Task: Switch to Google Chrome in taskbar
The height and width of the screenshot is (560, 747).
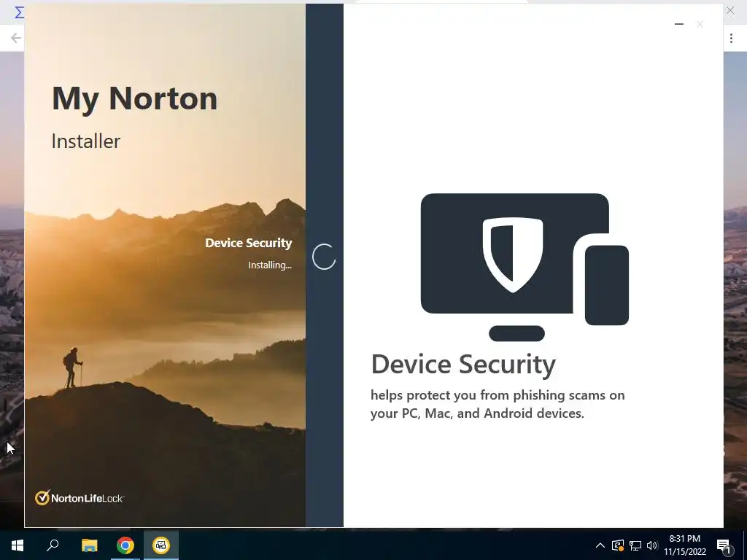Action: tap(125, 545)
